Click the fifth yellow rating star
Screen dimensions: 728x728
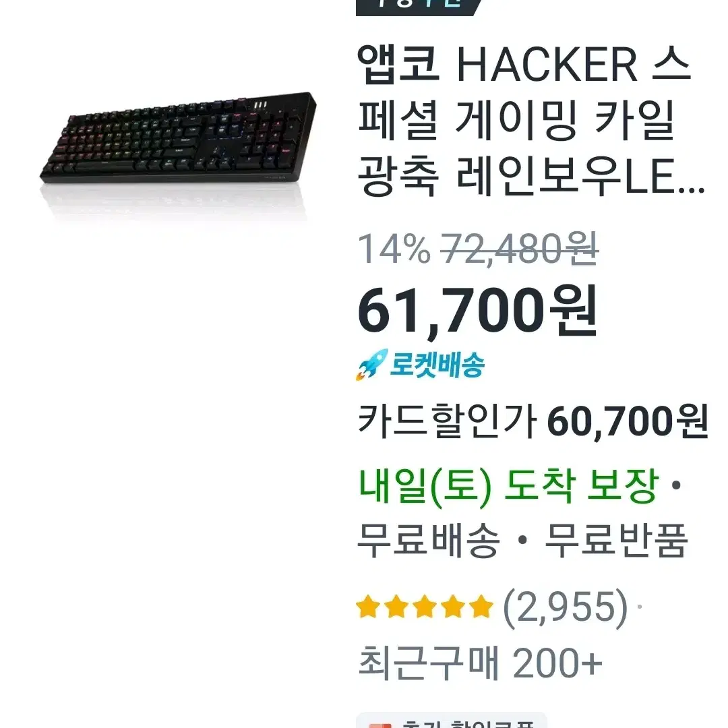(481, 607)
